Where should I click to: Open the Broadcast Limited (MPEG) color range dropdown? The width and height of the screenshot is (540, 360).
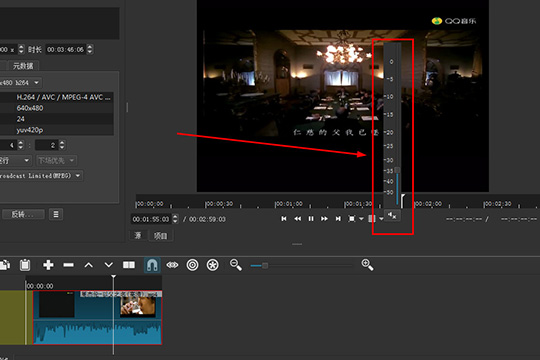tap(41, 176)
